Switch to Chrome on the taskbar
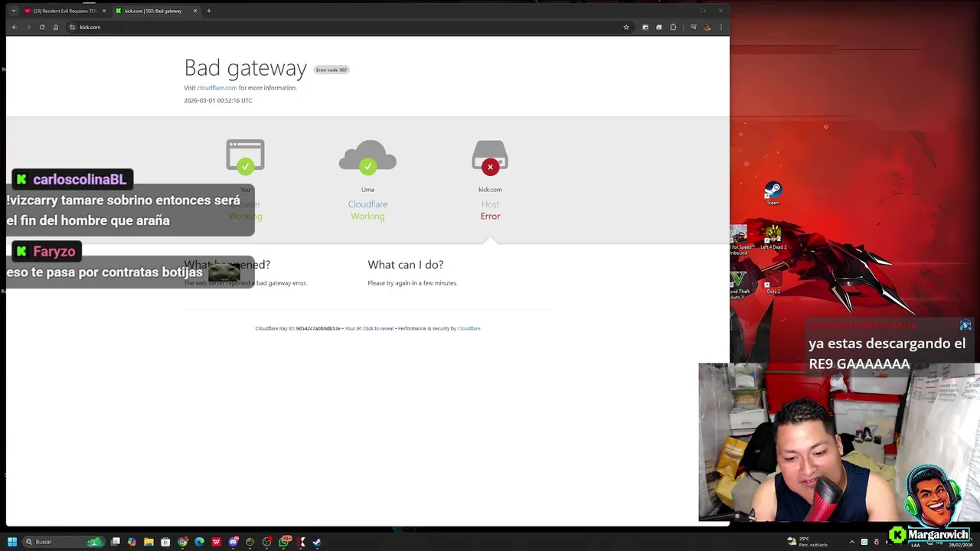Viewport: 980px width, 551px height. pos(183,542)
